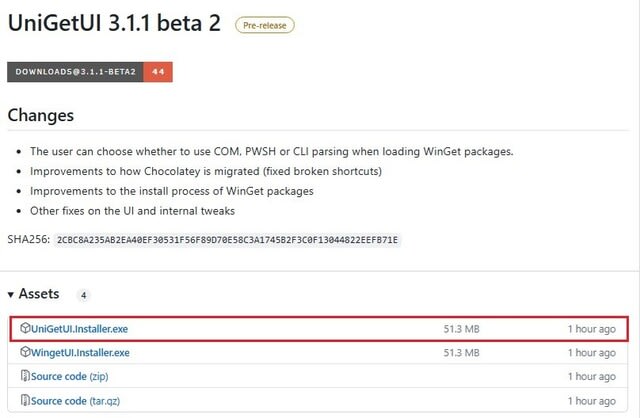Click the Pre-release badge
Image resolution: width=640 pixels, height=418 pixels.
[x=264, y=24]
